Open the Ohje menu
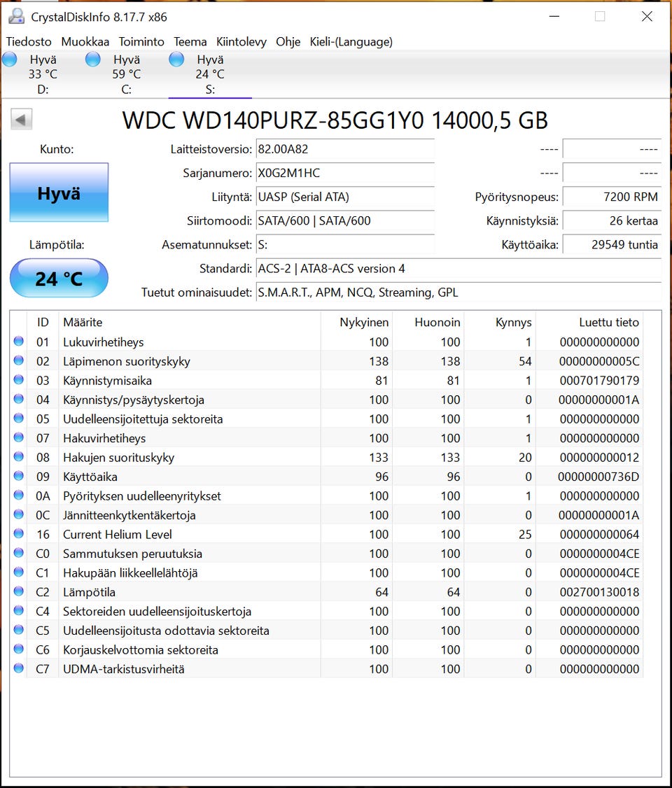The width and height of the screenshot is (672, 788). [288, 42]
